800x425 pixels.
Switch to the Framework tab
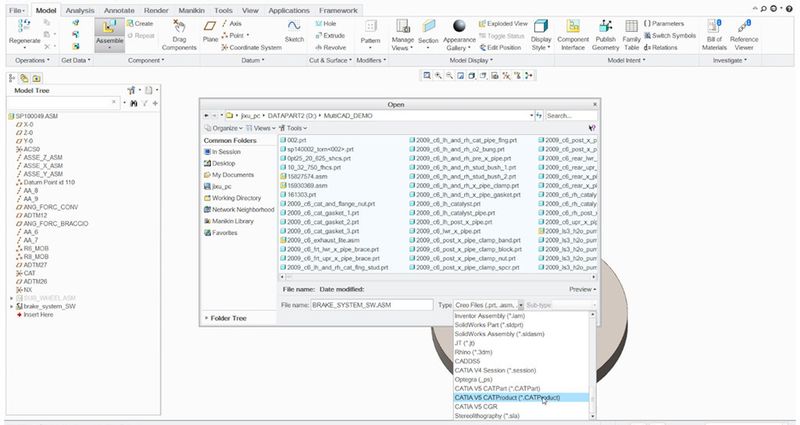338,10
